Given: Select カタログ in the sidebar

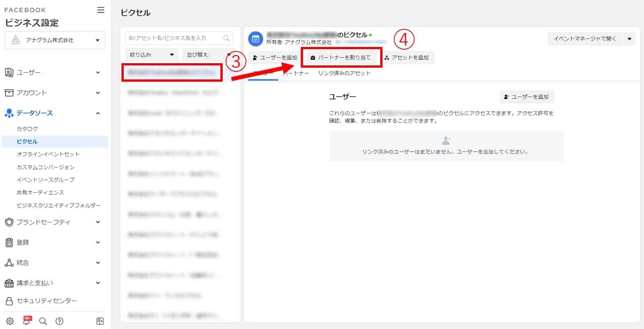Looking at the screenshot, I should click(27, 129).
